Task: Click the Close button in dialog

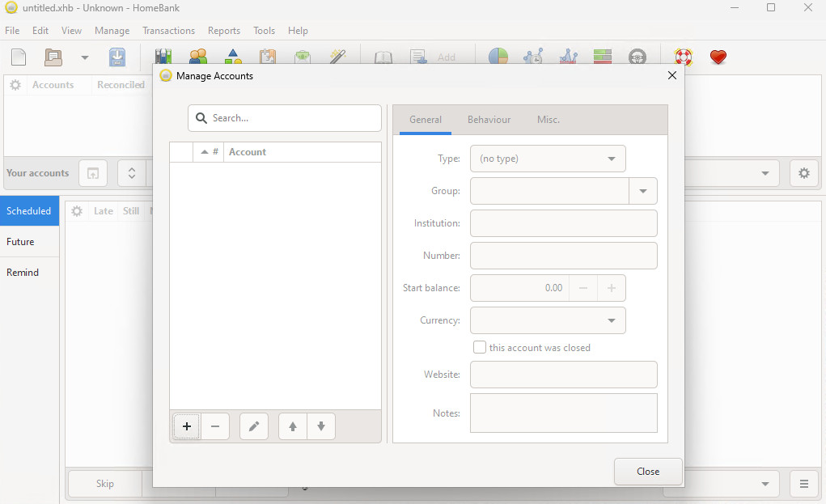Action: pos(648,472)
